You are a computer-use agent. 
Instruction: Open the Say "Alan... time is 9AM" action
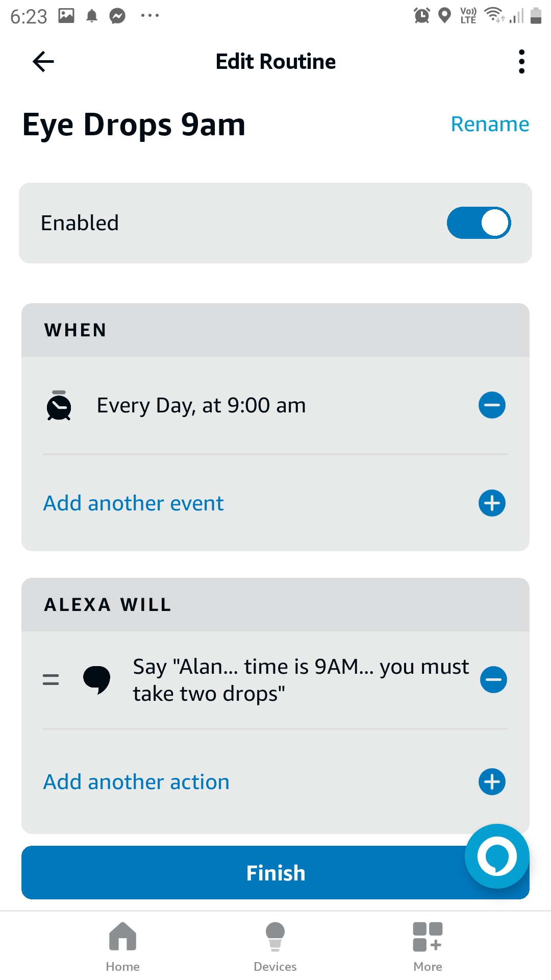tap(300, 680)
